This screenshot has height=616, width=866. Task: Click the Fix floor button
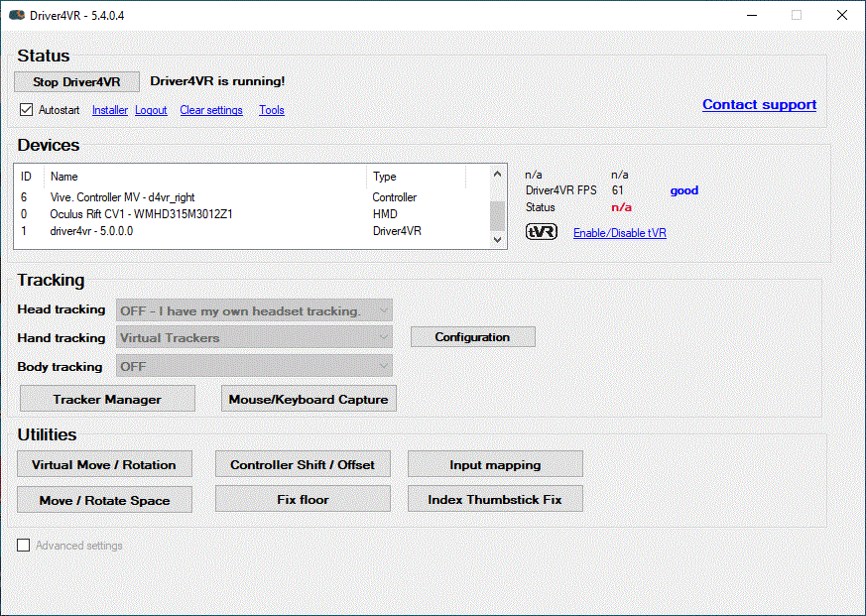[303, 499]
